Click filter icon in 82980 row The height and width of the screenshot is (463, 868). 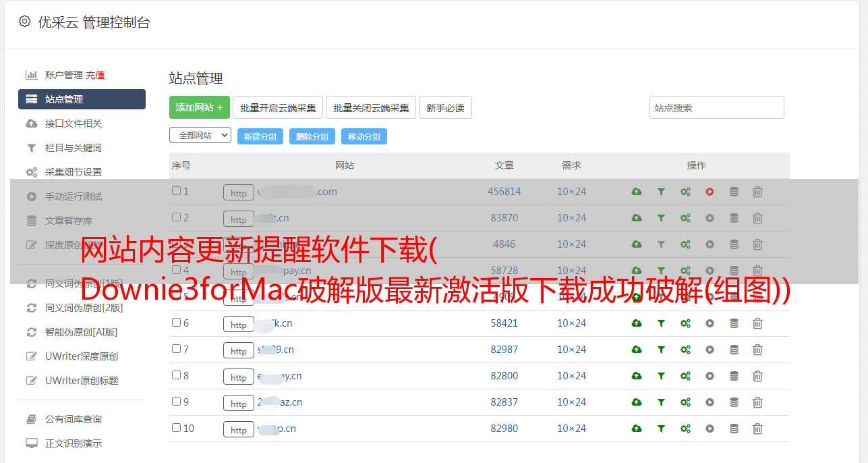[x=661, y=429]
